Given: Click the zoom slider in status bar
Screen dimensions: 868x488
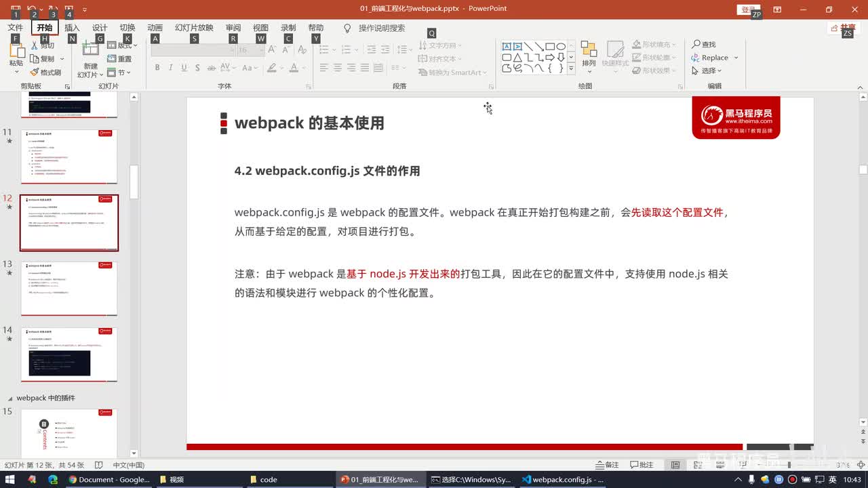Looking at the screenshot, I should (789, 465).
